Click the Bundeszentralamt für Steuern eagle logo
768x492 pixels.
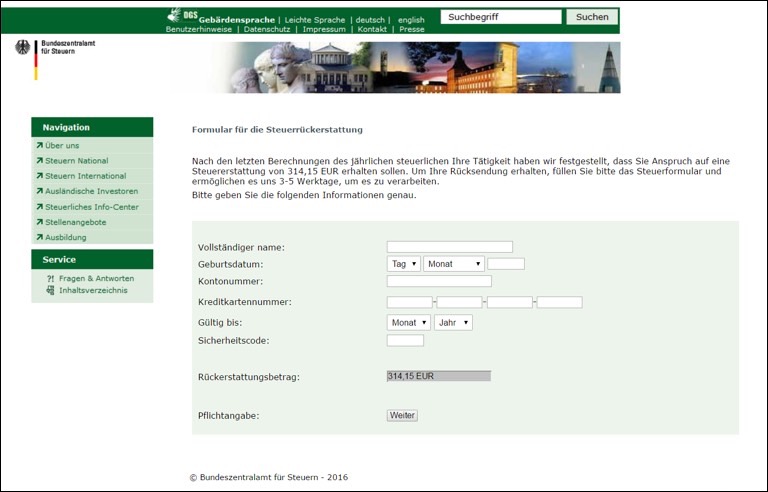click(x=22, y=47)
